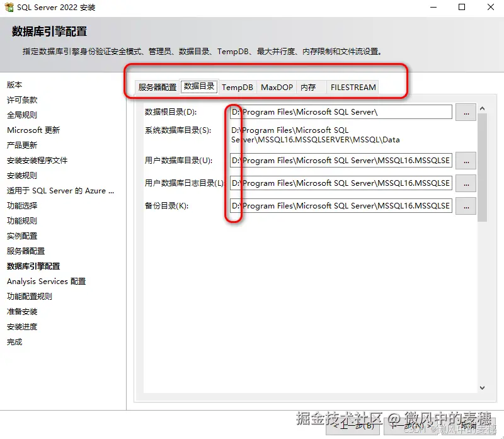The image size is (504, 439).
Task: Open browse dialog for 用户数据库目录
Action: click(466, 161)
